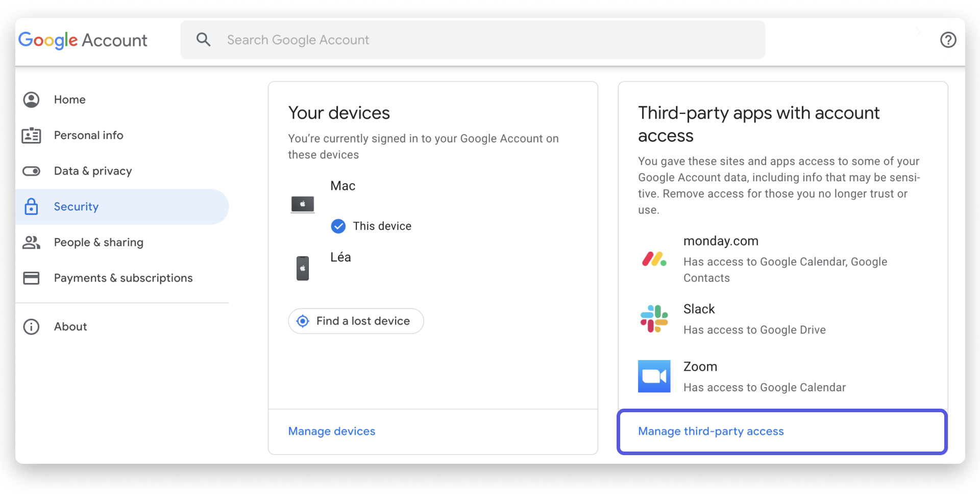The image size is (980, 497).
Task: Open Data & privacy from the sidebar
Action: [x=92, y=171]
